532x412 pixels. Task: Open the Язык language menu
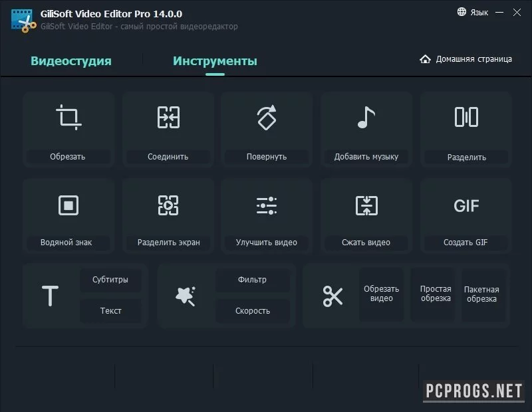(x=479, y=13)
